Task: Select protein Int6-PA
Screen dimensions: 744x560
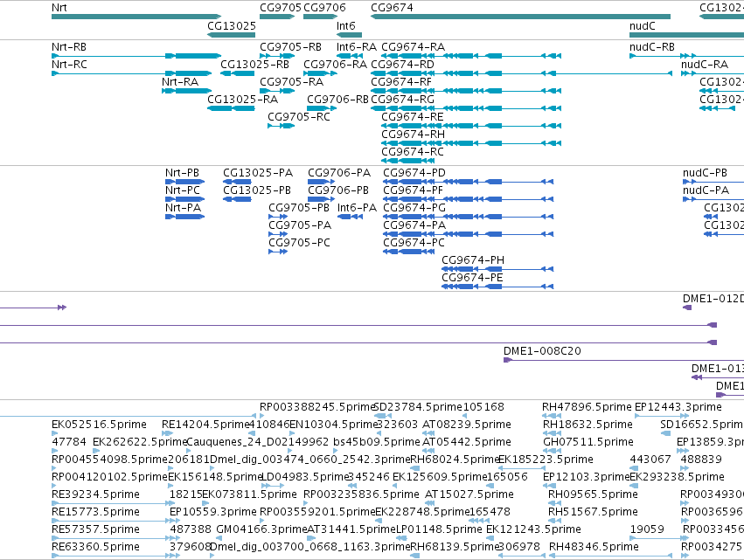Action: click(x=351, y=217)
